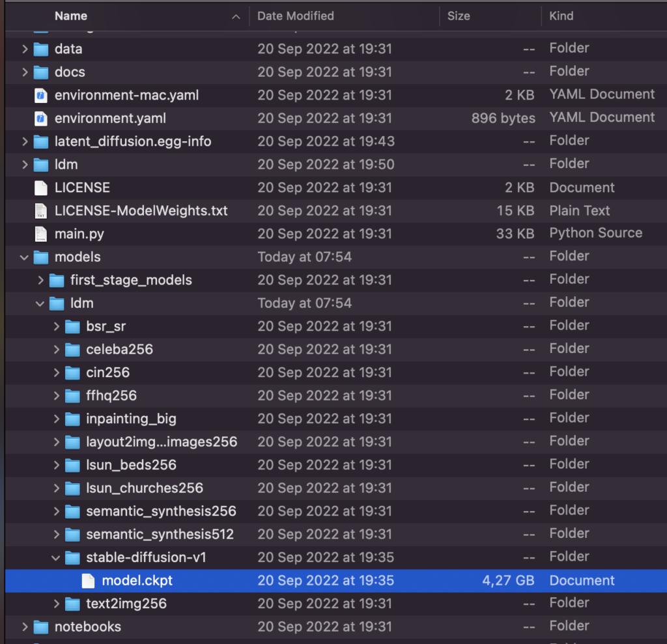Click the model.ckpt document icon

pos(88,580)
